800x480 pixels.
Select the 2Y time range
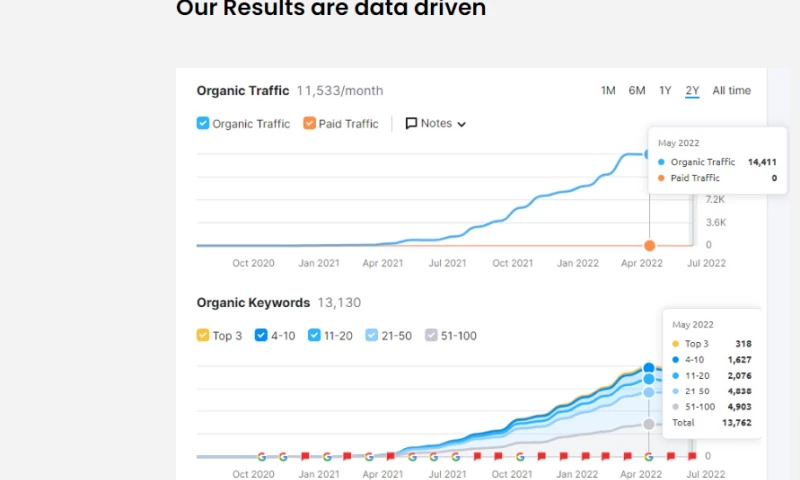[692, 91]
